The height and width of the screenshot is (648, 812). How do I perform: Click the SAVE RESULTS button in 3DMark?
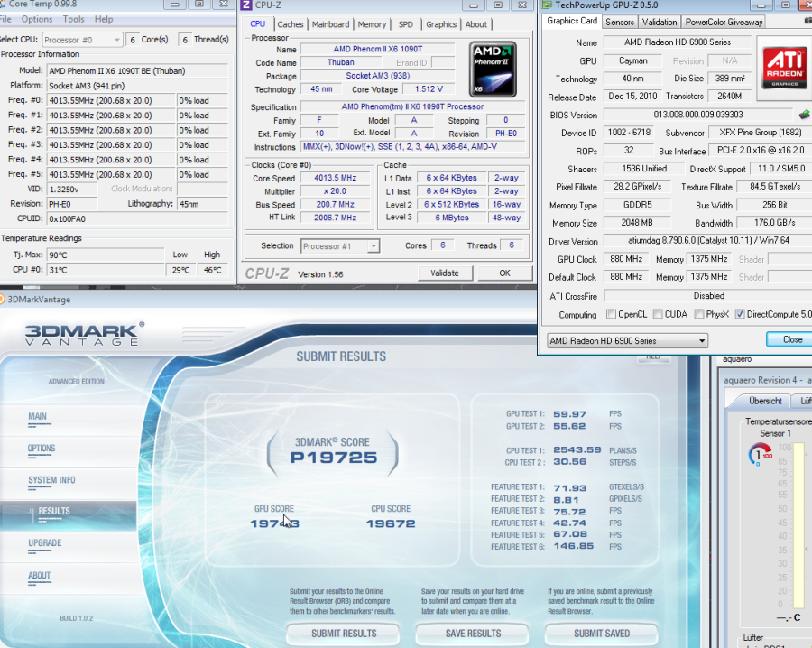pyautogui.click(x=473, y=634)
